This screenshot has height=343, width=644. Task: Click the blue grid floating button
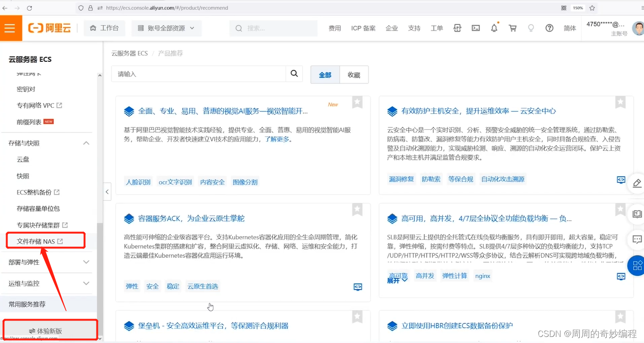(x=637, y=266)
